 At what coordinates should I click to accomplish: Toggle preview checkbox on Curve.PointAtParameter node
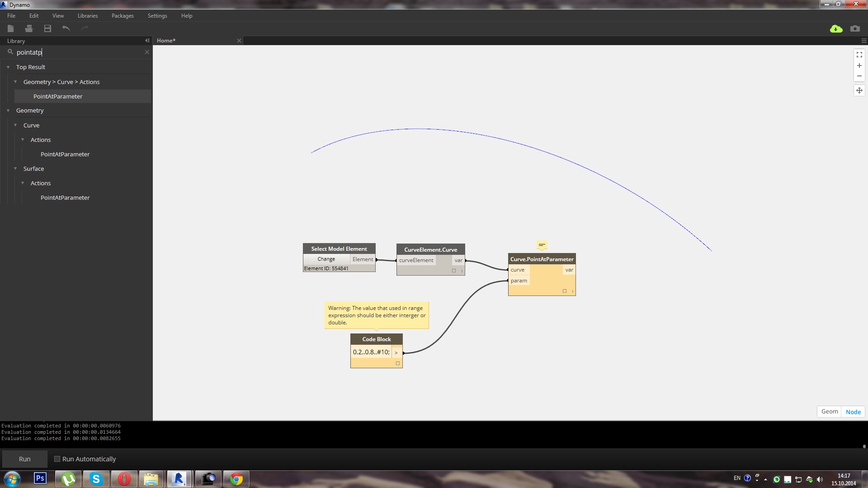(x=565, y=291)
